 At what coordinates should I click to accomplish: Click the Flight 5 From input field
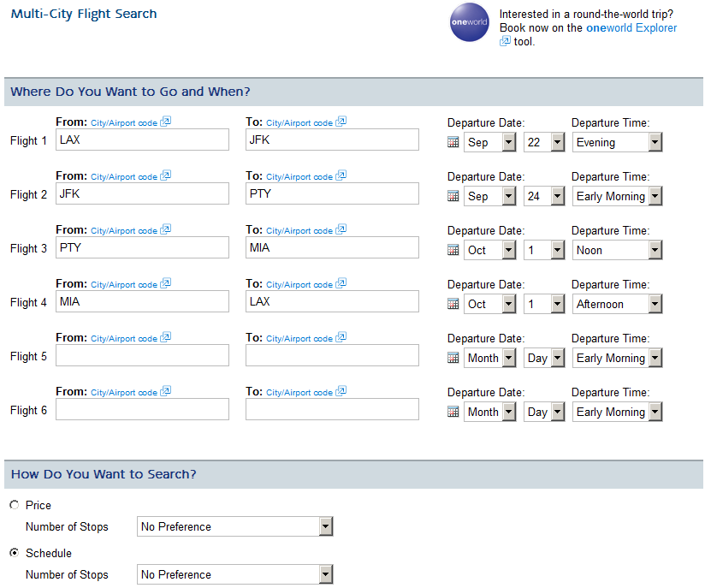click(x=142, y=356)
